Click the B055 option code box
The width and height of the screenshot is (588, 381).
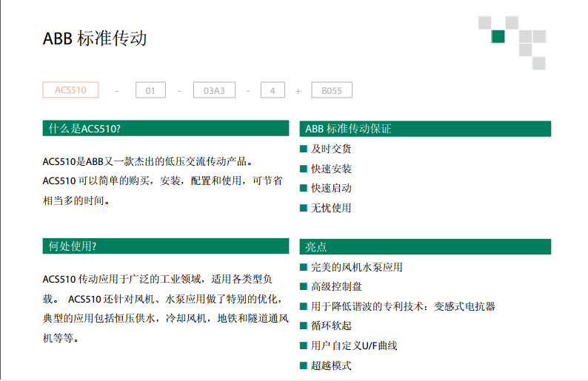tap(331, 91)
